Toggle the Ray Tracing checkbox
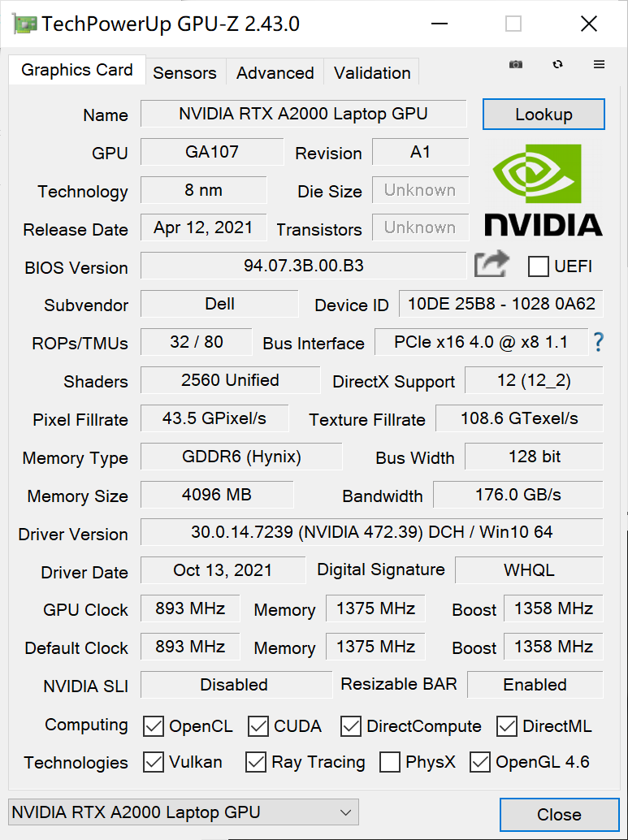The width and height of the screenshot is (628, 840). click(x=256, y=762)
